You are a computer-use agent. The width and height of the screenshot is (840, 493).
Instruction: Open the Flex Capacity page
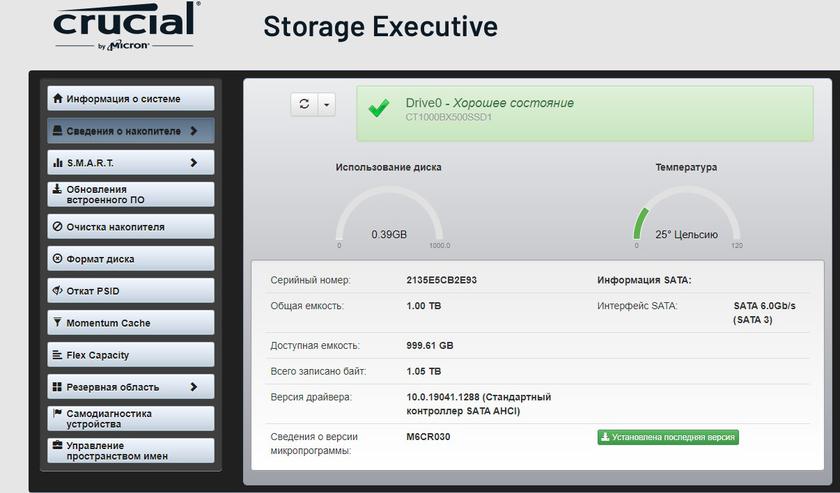pyautogui.click(x=130, y=355)
